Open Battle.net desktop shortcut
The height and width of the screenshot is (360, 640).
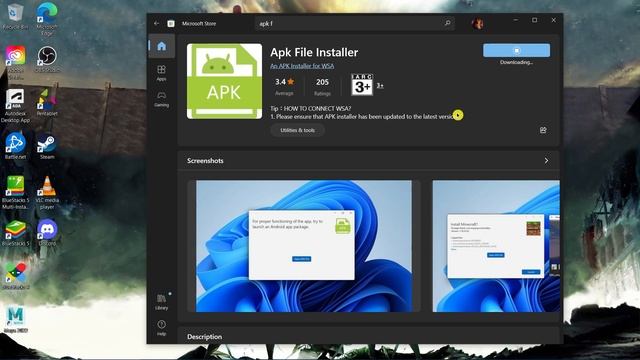[16, 146]
